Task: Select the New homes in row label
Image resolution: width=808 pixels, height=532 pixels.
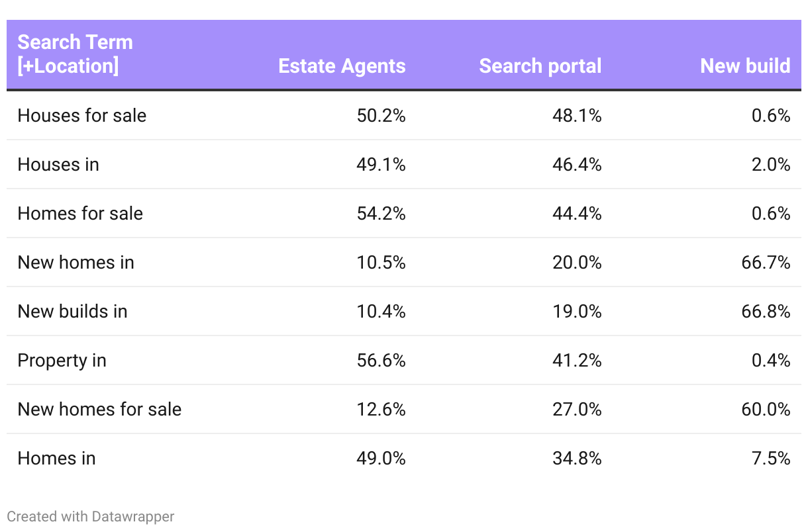Action: tap(76, 262)
